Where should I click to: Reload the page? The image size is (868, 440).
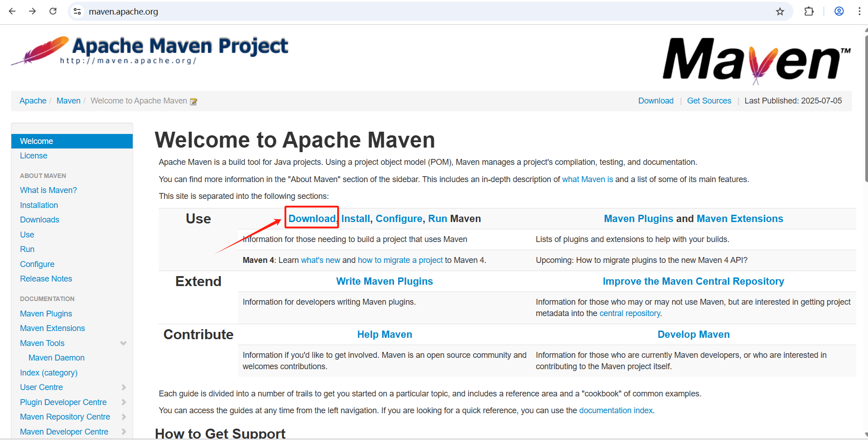coord(53,11)
